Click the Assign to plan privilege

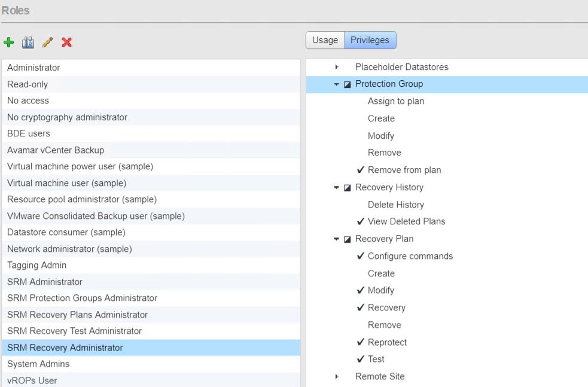(x=395, y=101)
